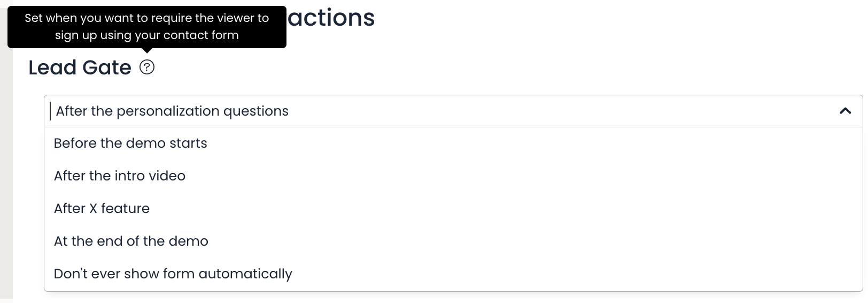Click the tooltip line "Set when you want to require"
Image resolution: width=868 pixels, height=303 pixels.
[x=107, y=18]
